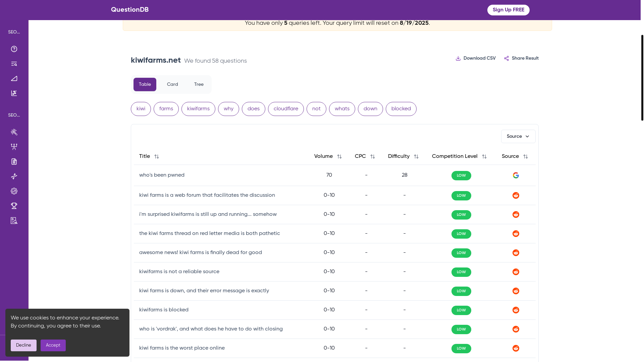Click Reddit icon for finally dead for good row
The width and height of the screenshot is (644, 362).
pos(516,253)
